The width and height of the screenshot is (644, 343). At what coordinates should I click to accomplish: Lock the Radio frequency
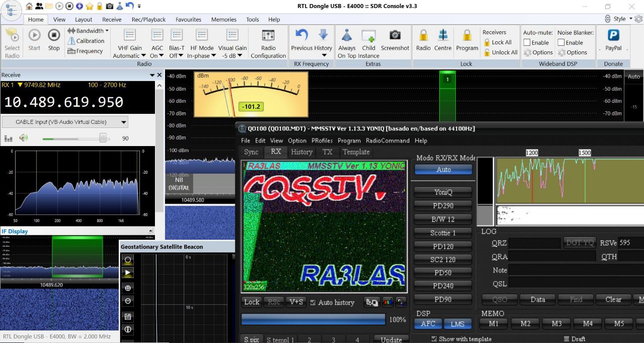pyautogui.click(x=423, y=40)
